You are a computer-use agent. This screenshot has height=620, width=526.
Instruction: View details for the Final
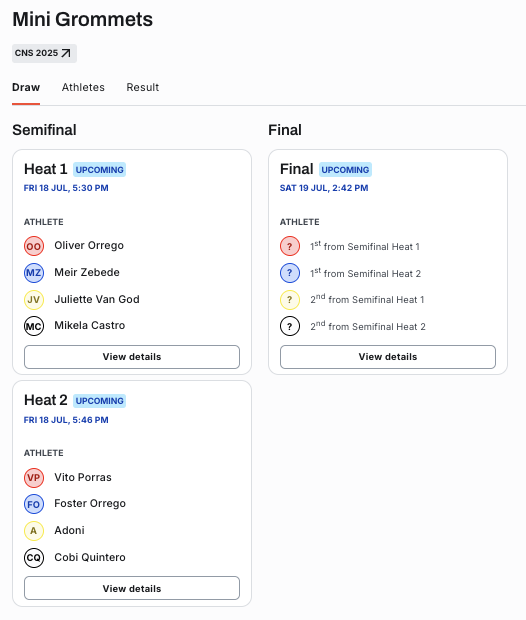point(388,357)
